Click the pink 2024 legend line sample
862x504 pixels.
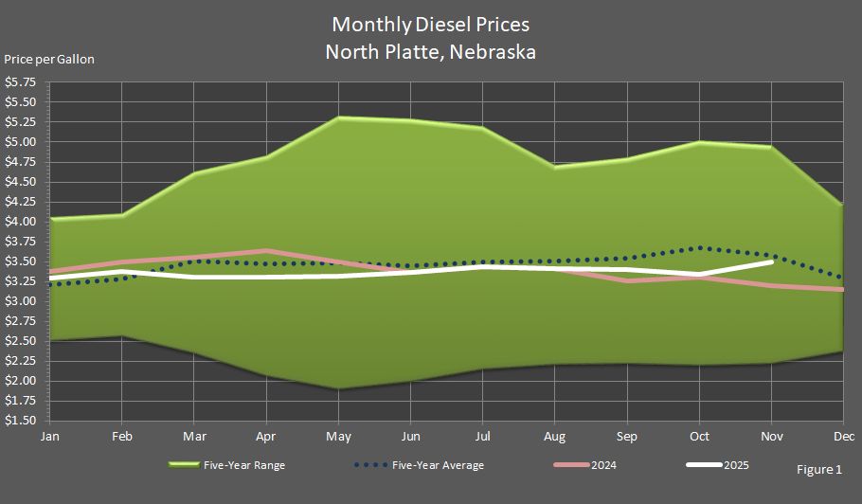[x=575, y=465]
